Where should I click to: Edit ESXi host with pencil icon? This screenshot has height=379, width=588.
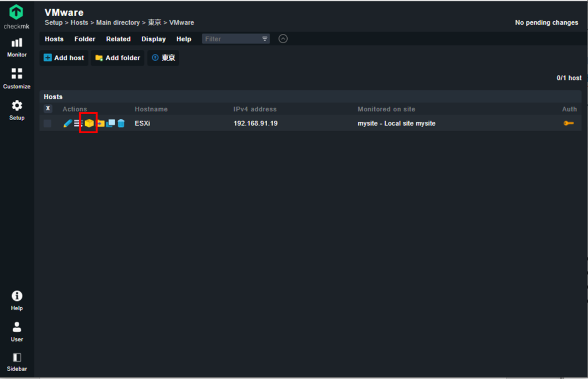(68, 123)
